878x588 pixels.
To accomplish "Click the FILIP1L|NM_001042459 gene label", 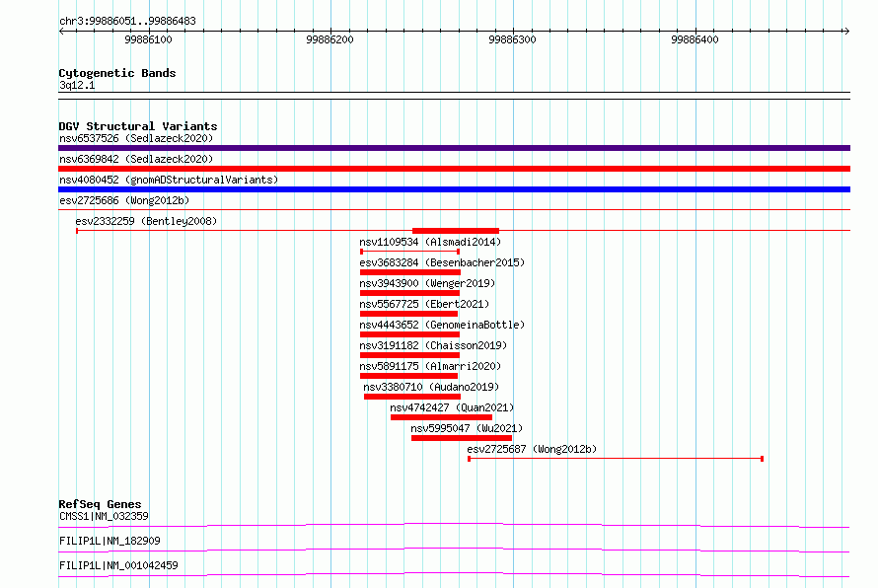I will click(118, 565).
